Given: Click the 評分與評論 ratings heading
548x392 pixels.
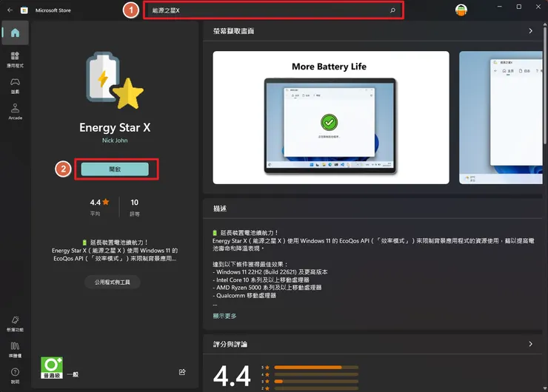Looking at the screenshot, I should point(230,344).
